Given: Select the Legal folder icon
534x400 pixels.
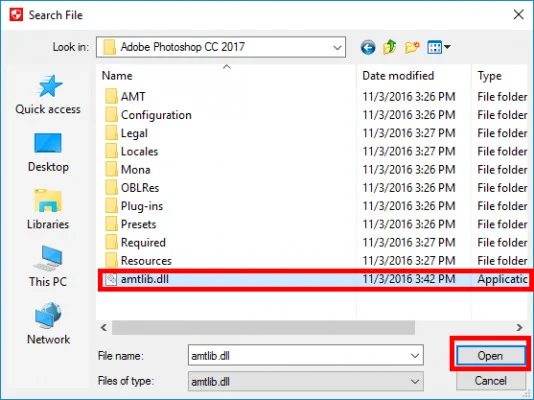Looking at the screenshot, I should coord(111,133).
